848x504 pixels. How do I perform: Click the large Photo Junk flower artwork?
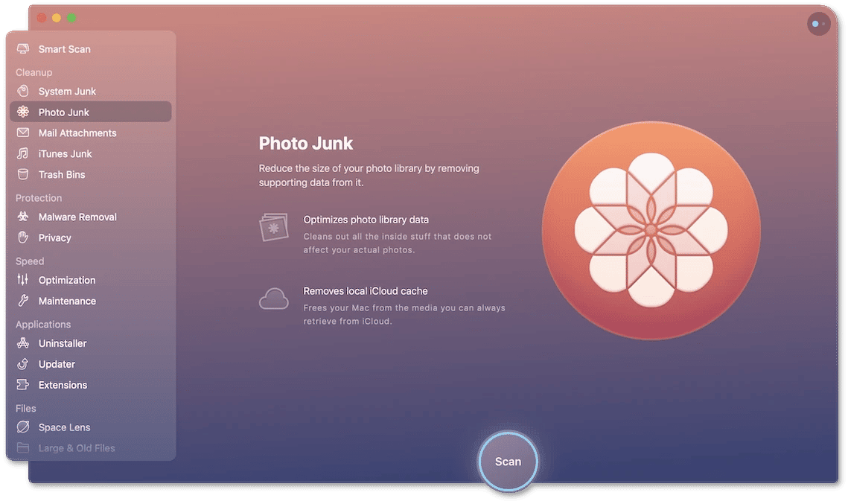651,230
